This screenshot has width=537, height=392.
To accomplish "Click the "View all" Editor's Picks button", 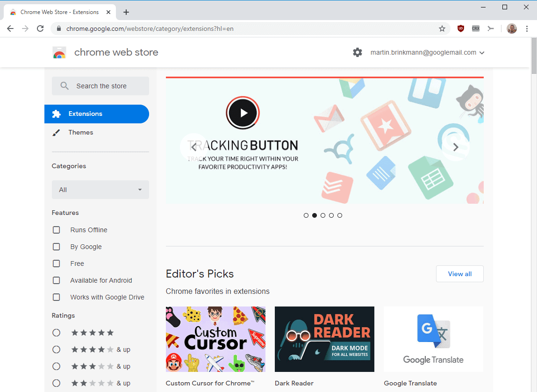I will coord(459,274).
